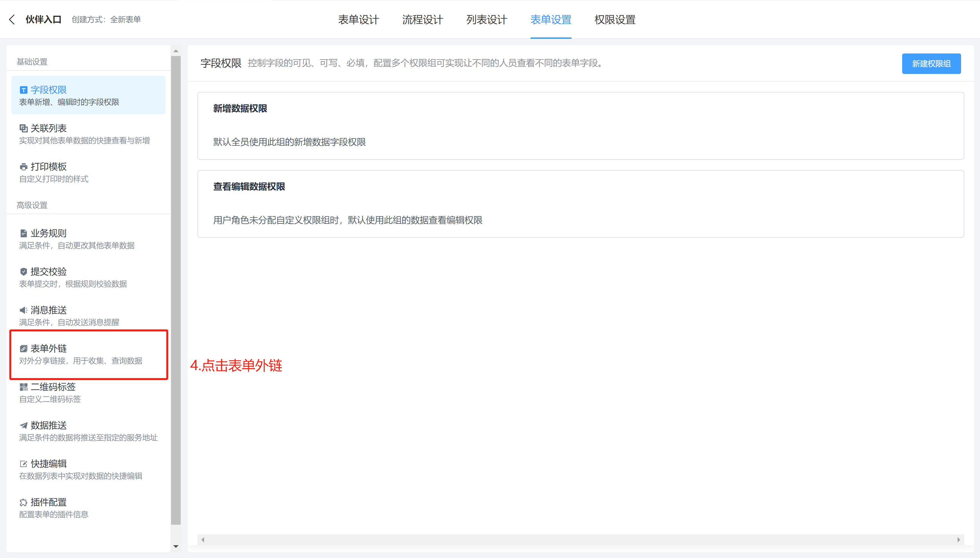980x558 pixels.
Task: Select the 二维码标签 QR code icon
Action: [23, 387]
